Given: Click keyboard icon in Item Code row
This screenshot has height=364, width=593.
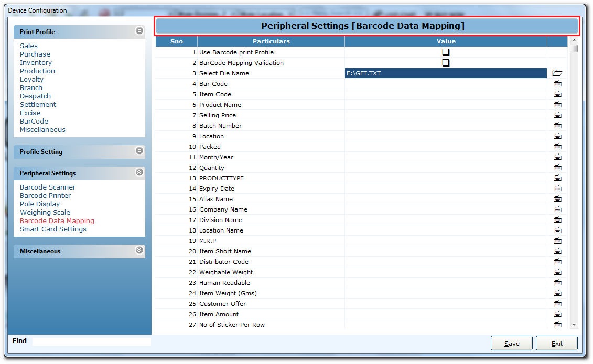Looking at the screenshot, I should click(x=557, y=94).
